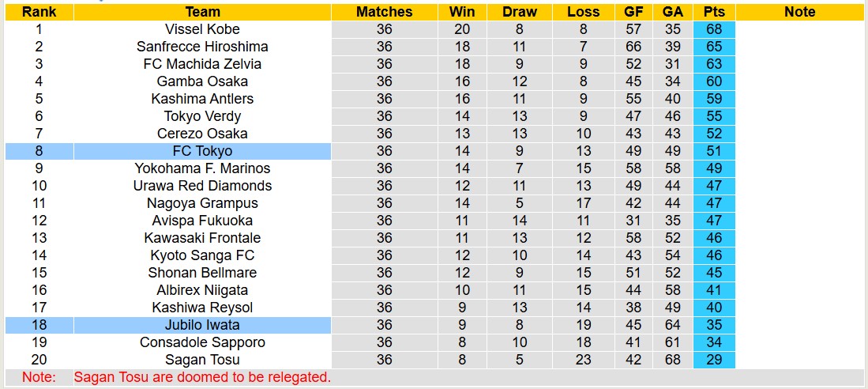Open the Vissel Kobe team link
868x389 pixels.
[x=202, y=29]
